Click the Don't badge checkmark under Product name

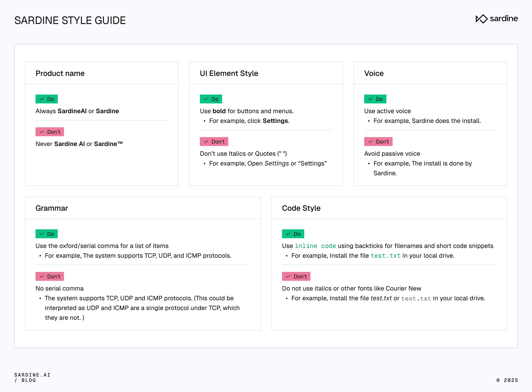42,132
